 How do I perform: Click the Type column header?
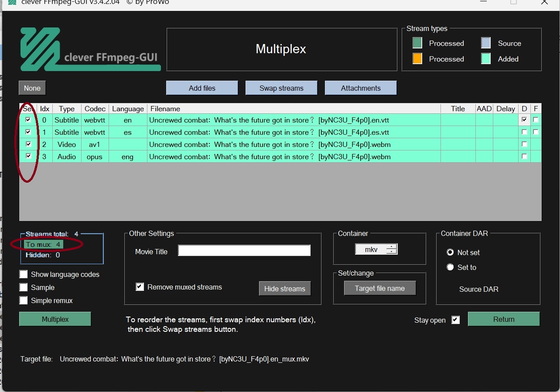(x=67, y=109)
